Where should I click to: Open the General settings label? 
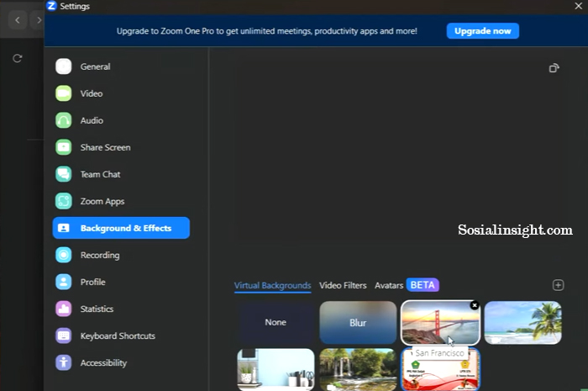point(95,66)
